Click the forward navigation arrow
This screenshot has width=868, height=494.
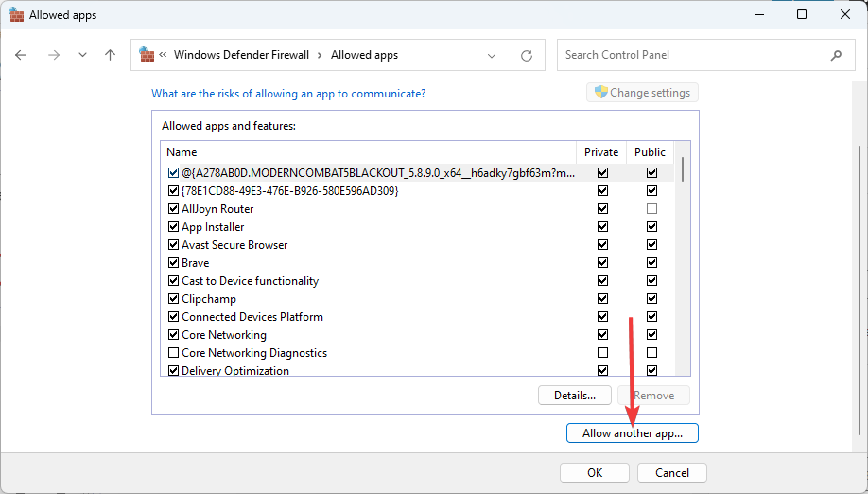[54, 55]
